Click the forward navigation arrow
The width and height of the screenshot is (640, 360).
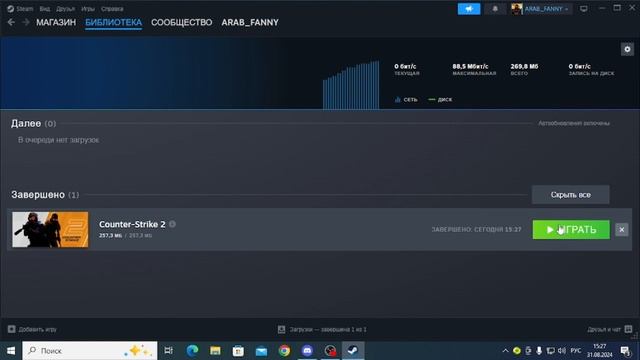(26, 22)
